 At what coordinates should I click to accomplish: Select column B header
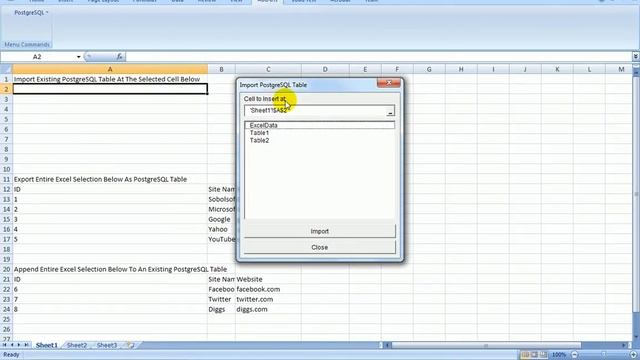tap(221, 69)
